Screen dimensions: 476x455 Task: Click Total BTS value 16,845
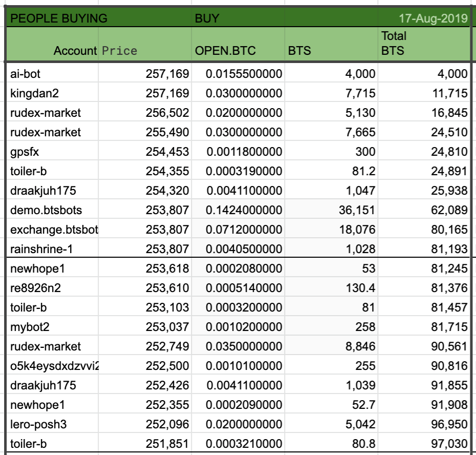424,112
